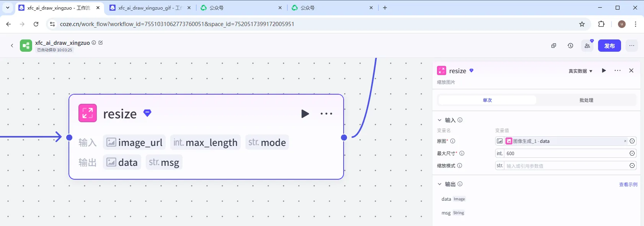Screen dimensions: 644x226
Task: Show info for the 输出 section
Action: coord(460,184)
